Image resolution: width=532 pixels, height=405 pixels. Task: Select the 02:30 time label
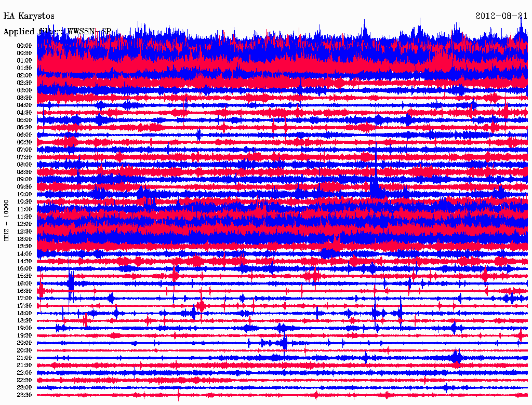pyautogui.click(x=24, y=83)
